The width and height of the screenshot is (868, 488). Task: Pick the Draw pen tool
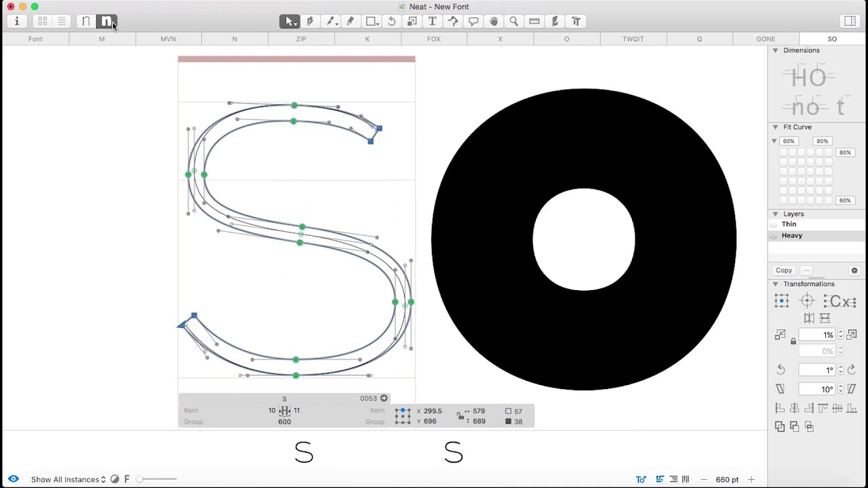click(x=310, y=22)
